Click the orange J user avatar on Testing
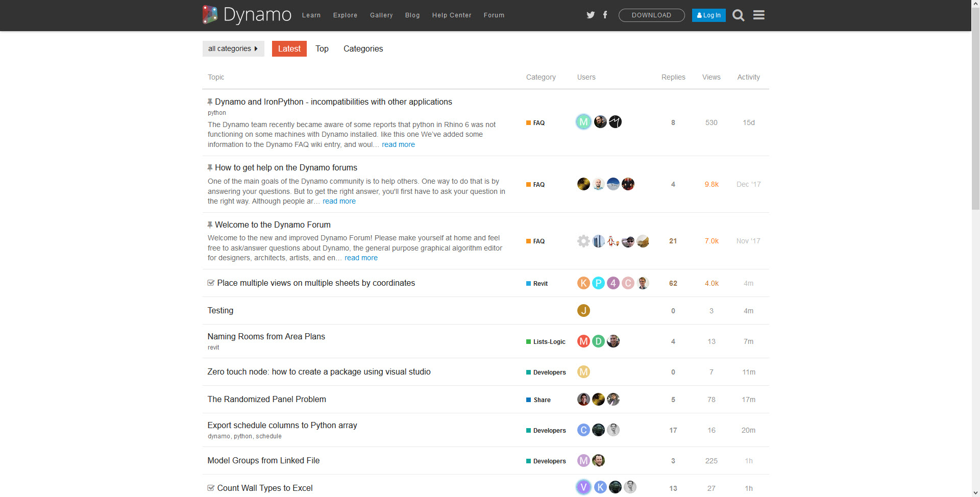This screenshot has height=497, width=980. tap(583, 310)
